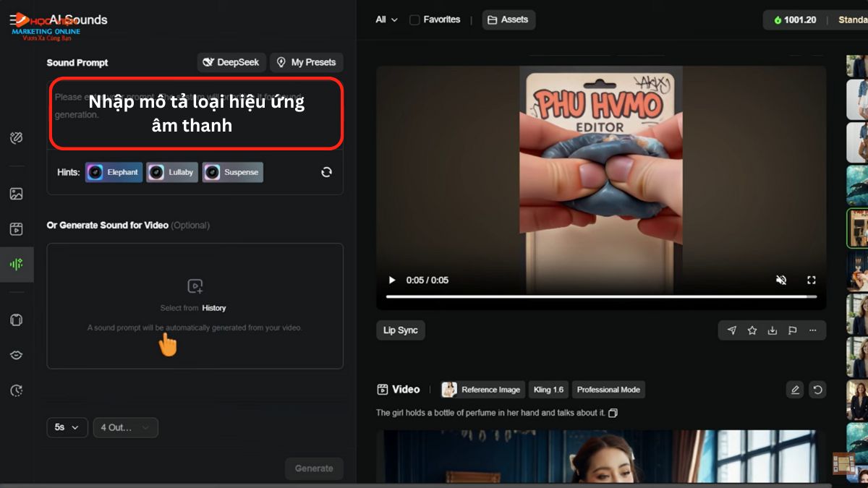Click the circular-arrow icon beside Video section
Screen dimensions: 868x488
coord(817,390)
